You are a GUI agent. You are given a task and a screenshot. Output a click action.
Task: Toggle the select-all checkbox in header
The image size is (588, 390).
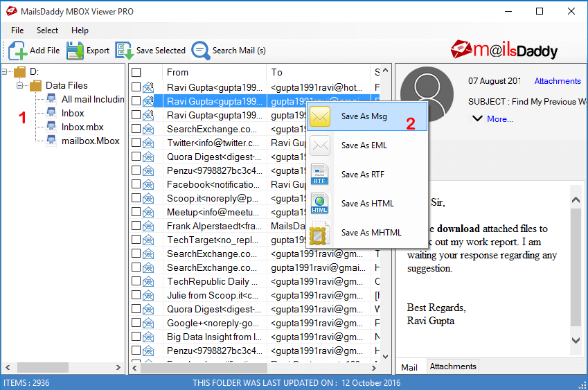point(136,72)
